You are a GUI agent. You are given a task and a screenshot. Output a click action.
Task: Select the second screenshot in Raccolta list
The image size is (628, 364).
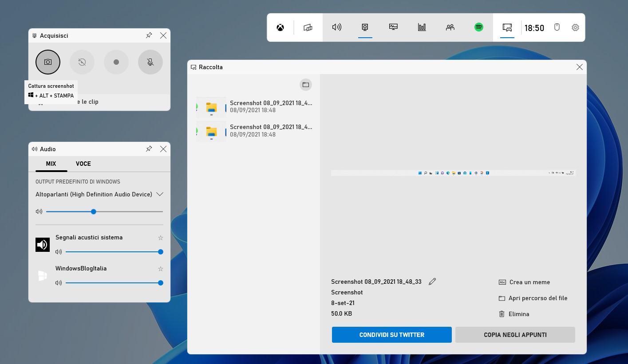pos(255,131)
